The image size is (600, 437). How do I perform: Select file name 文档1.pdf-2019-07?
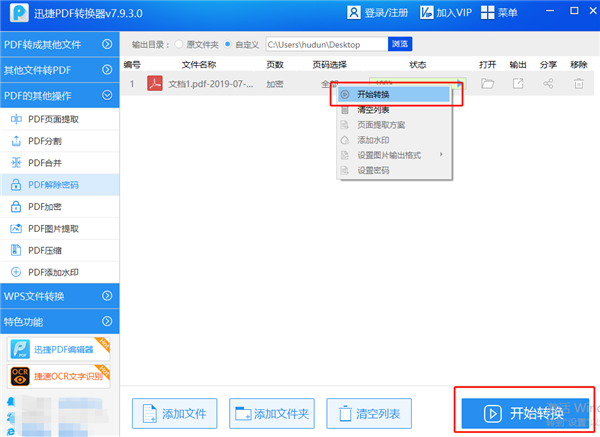210,84
